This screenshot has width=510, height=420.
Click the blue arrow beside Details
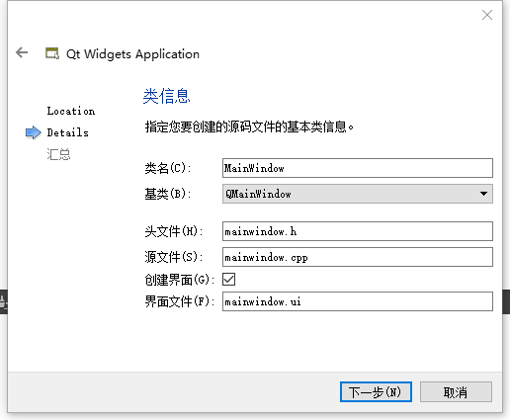[34, 132]
